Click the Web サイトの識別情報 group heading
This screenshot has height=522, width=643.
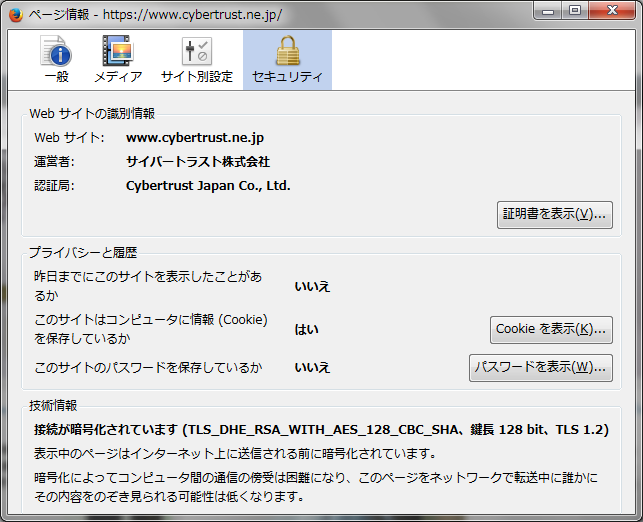[x=92, y=114]
